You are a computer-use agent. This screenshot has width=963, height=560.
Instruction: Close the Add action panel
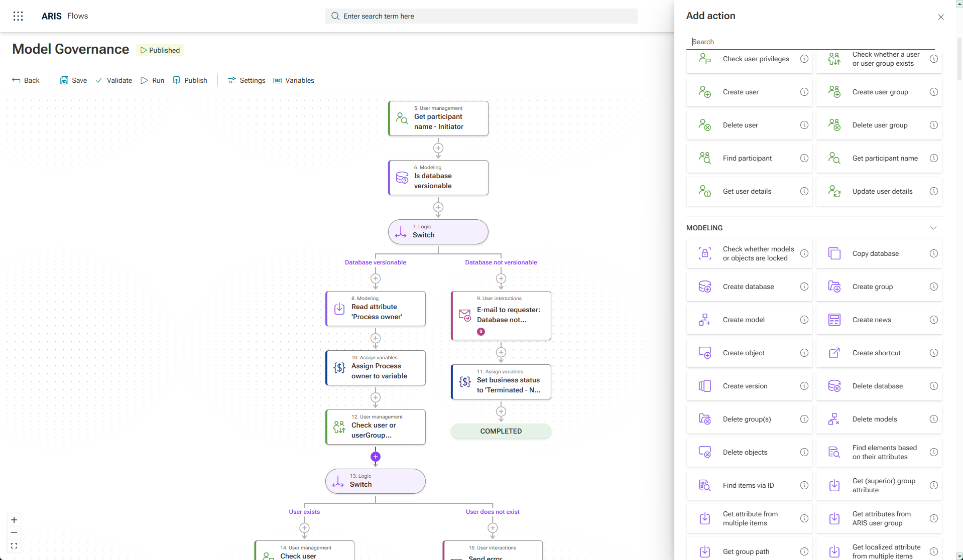point(940,17)
